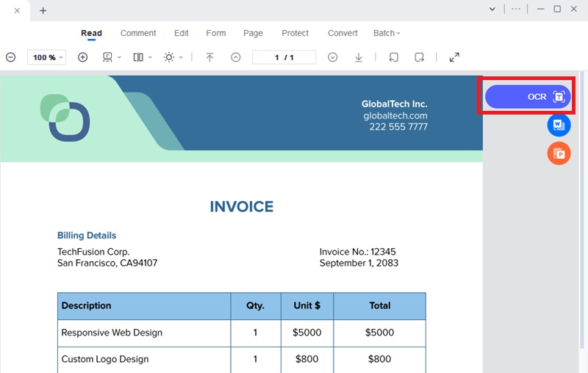Expand the view layout dropdown arrow

150,57
